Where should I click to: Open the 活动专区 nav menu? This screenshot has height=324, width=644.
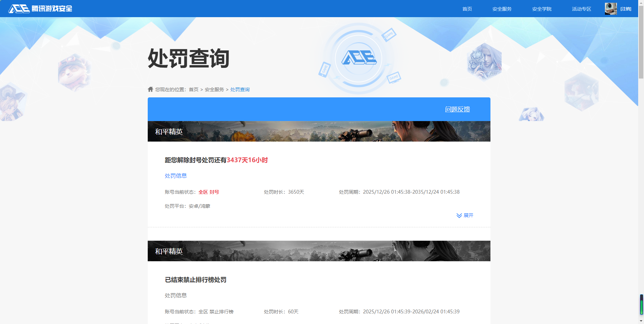pyautogui.click(x=582, y=9)
